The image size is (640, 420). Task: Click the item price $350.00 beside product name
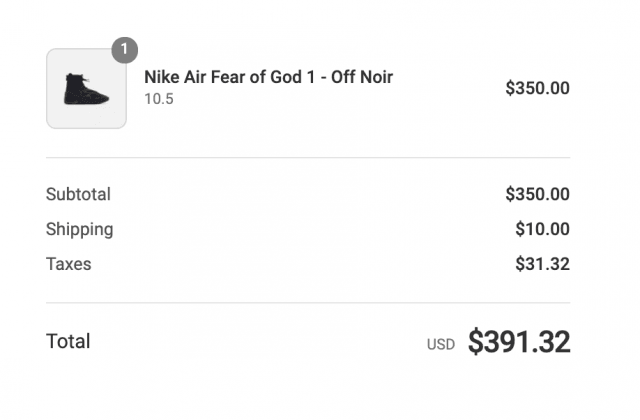(x=537, y=88)
